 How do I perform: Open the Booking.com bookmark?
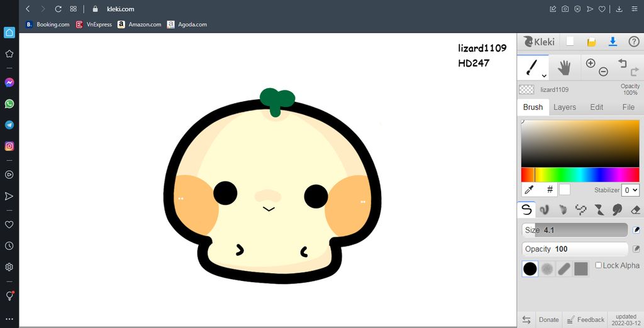tap(48, 25)
